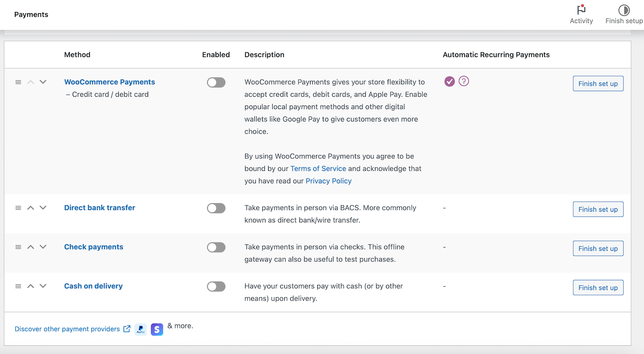
Task: Grab the drag handle beside WooCommerce Payments
Action: [18, 82]
